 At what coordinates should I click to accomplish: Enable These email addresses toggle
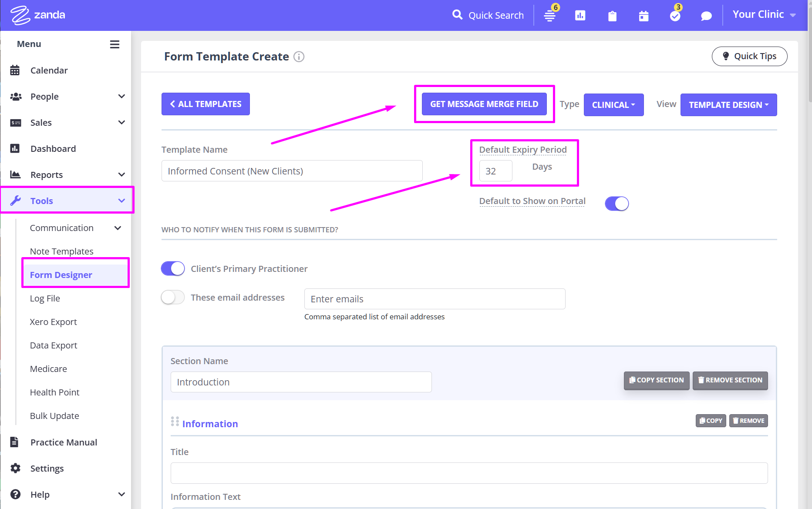173,298
